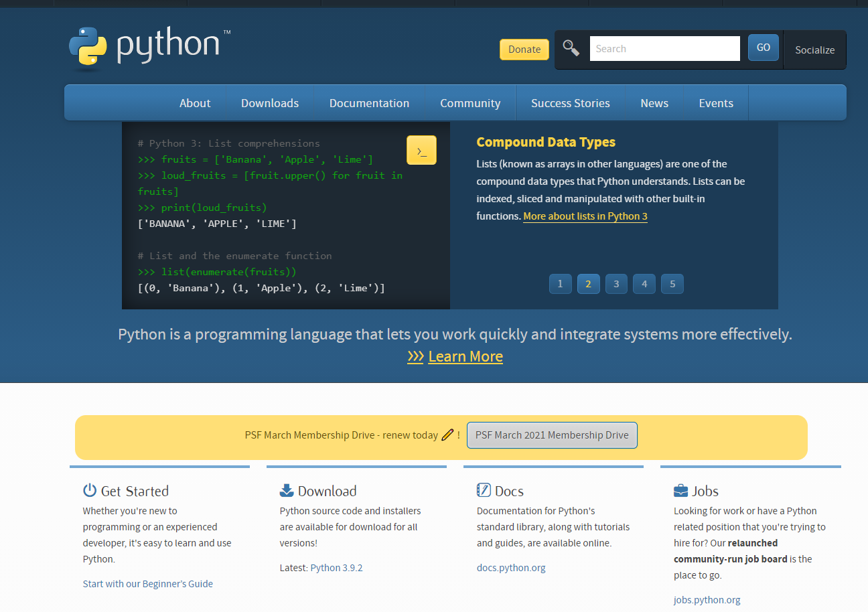The image size is (868, 612).
Task: Click the Donate button
Action: pyautogui.click(x=524, y=49)
